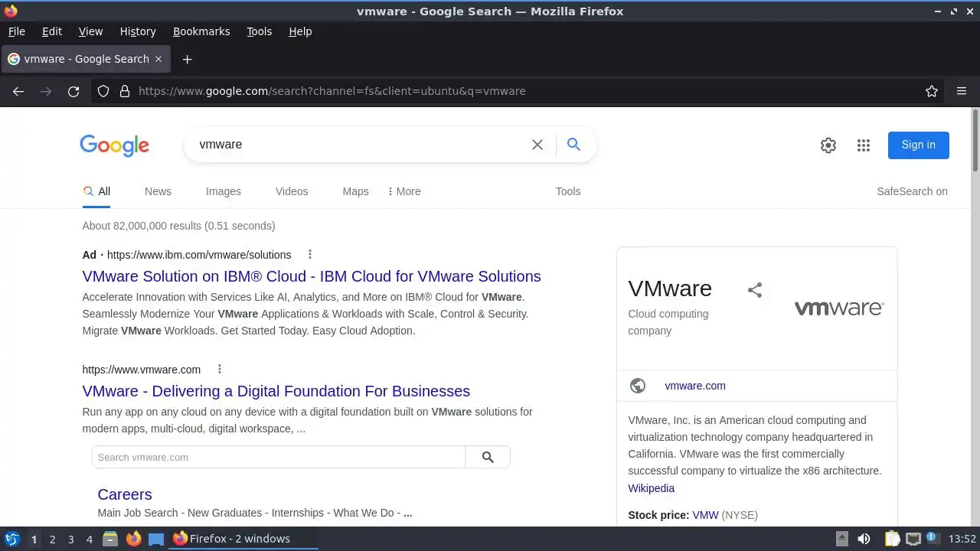Click the All results tab

coord(96,191)
